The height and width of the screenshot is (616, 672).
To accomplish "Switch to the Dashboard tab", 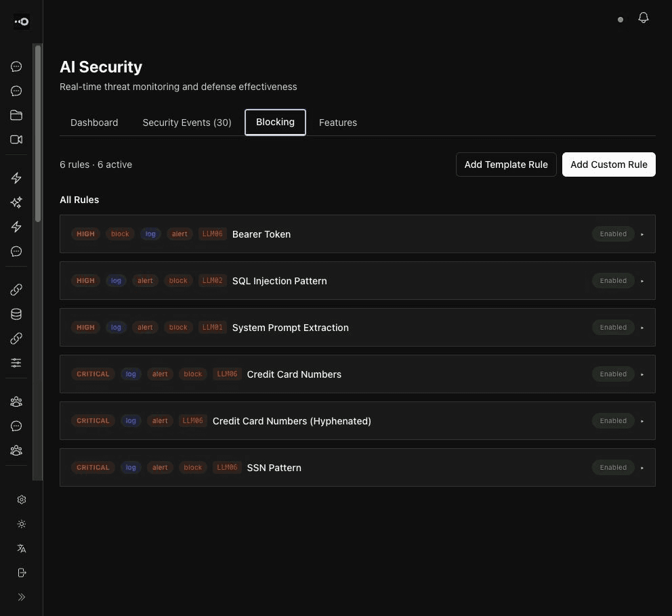I will [94, 123].
